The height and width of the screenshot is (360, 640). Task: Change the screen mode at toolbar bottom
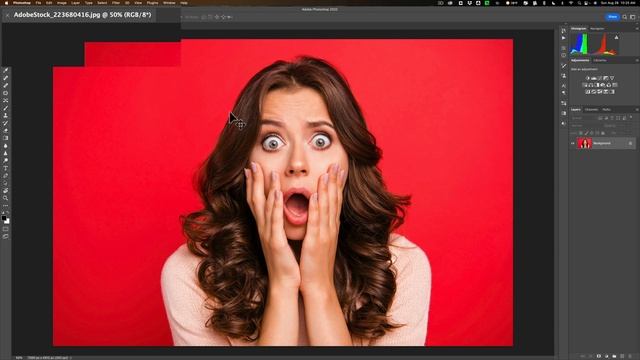[5, 236]
